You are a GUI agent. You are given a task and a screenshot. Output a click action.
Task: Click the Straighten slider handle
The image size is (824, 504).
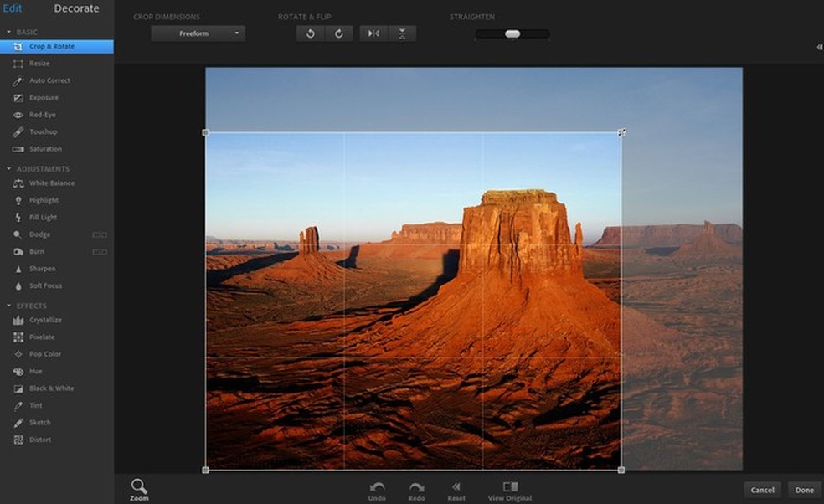click(512, 34)
